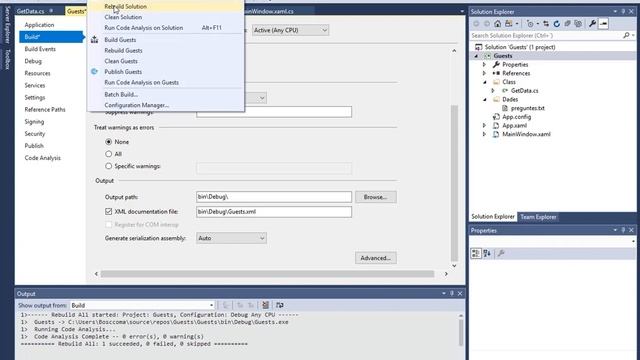Click Clear All icon in Output toolbar

[265, 305]
